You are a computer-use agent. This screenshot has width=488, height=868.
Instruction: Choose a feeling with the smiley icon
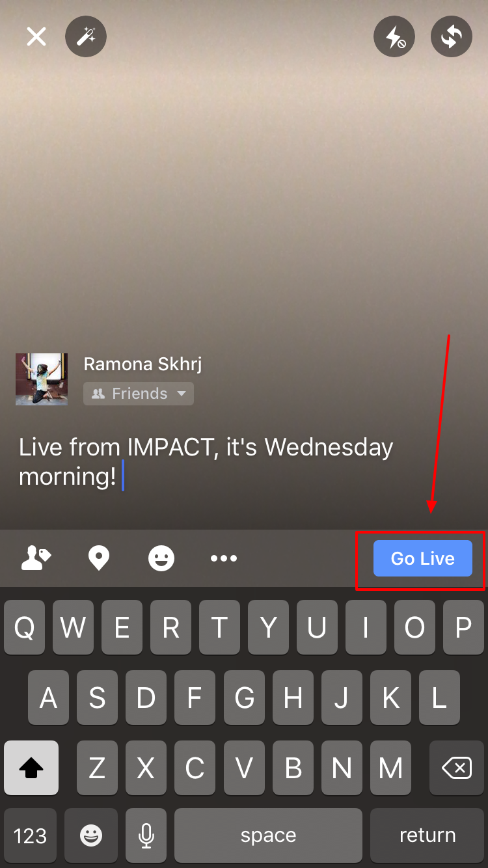[x=161, y=558]
